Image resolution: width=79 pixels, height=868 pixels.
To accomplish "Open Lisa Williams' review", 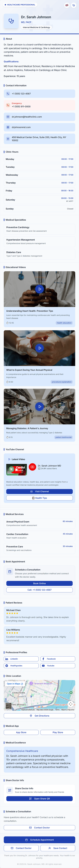I will coord(39,635).
